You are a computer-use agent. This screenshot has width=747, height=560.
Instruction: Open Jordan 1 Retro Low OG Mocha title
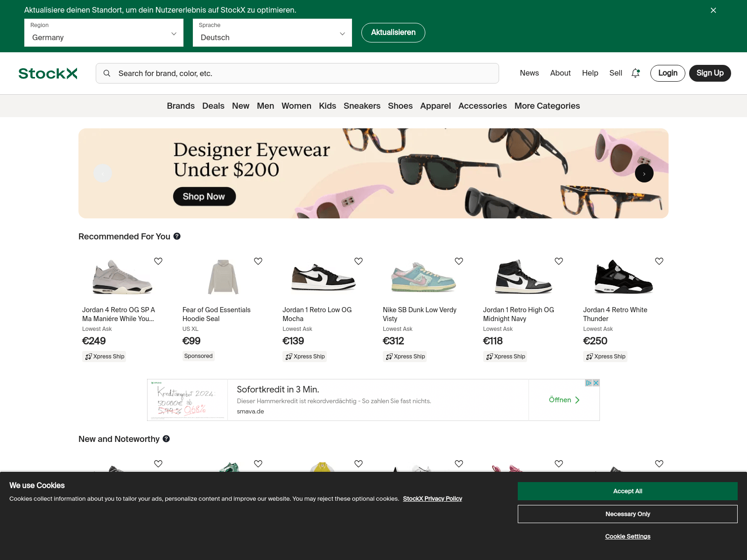click(x=317, y=314)
